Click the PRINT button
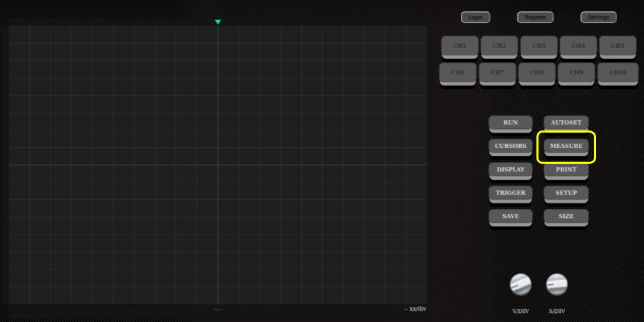 [x=566, y=169]
